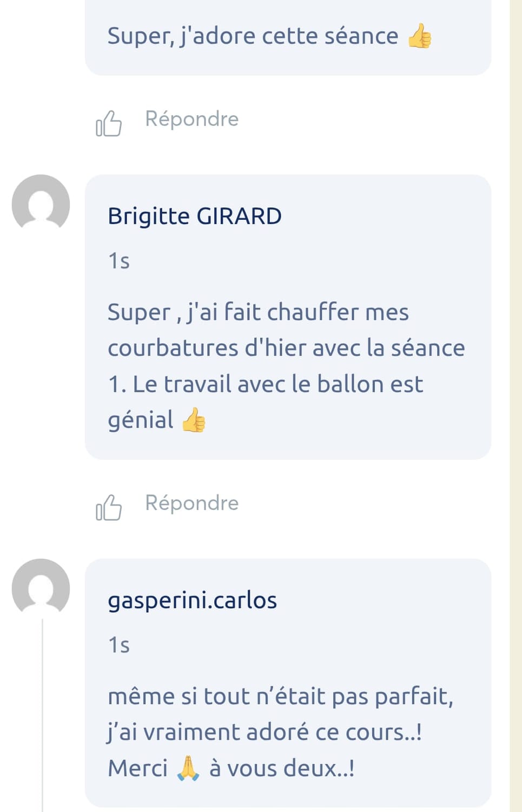Select the "Super, j'adore cette séance" text
This screenshot has height=812, width=522.
253,36
